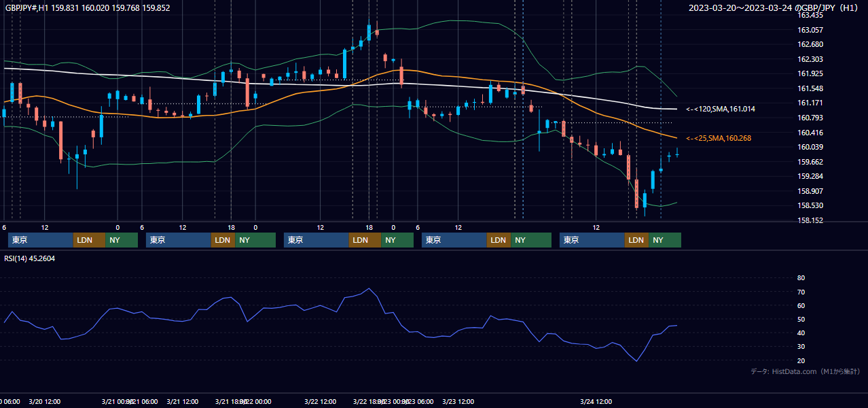868x408 pixels.
Task: Click the 25 SMA 160.268 label
Action: pyautogui.click(x=719, y=138)
